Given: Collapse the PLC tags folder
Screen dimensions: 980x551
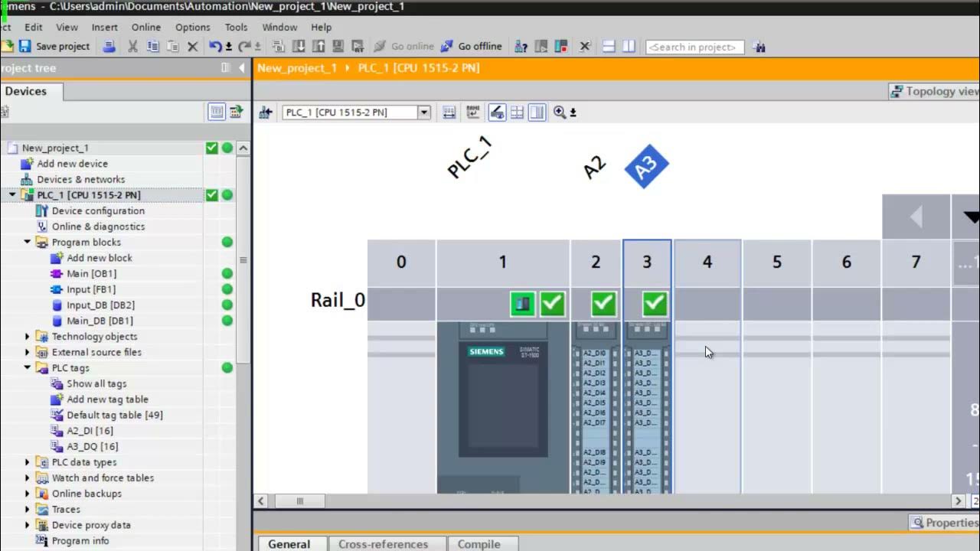Looking at the screenshot, I should 27,368.
